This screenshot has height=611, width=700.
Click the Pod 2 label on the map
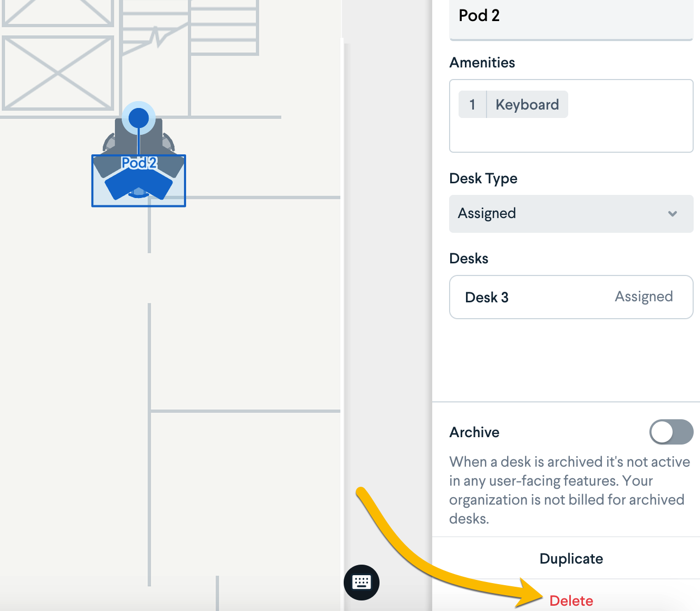click(139, 163)
